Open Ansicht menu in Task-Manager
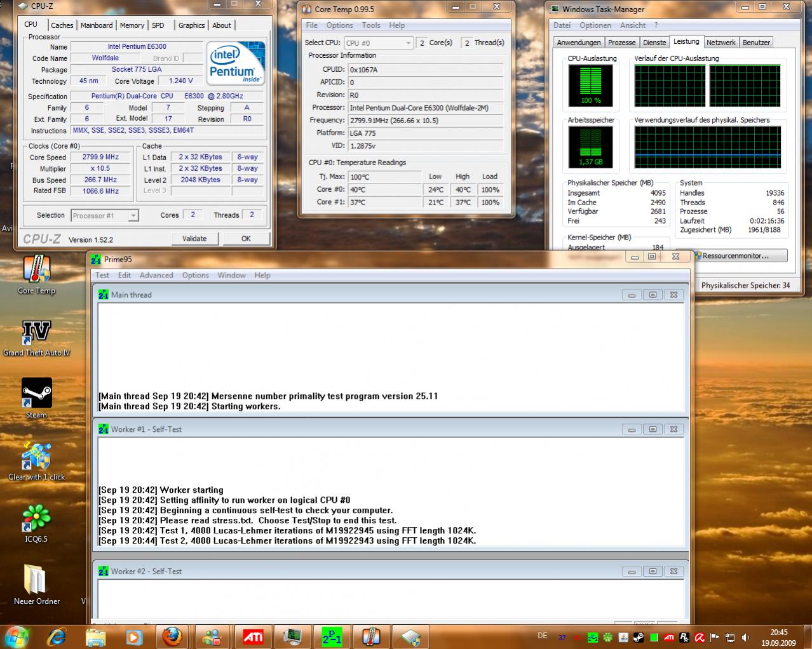This screenshot has height=649, width=812. click(633, 25)
